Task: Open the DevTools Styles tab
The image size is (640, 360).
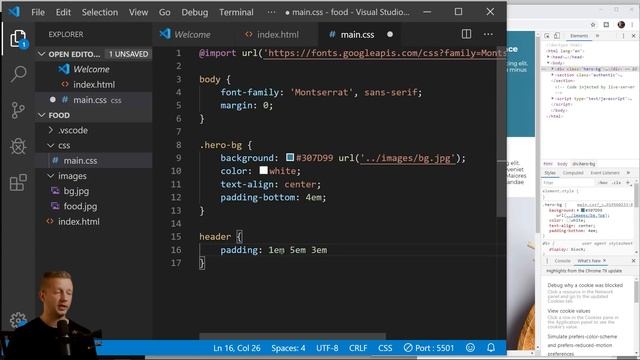Action: click(x=550, y=173)
